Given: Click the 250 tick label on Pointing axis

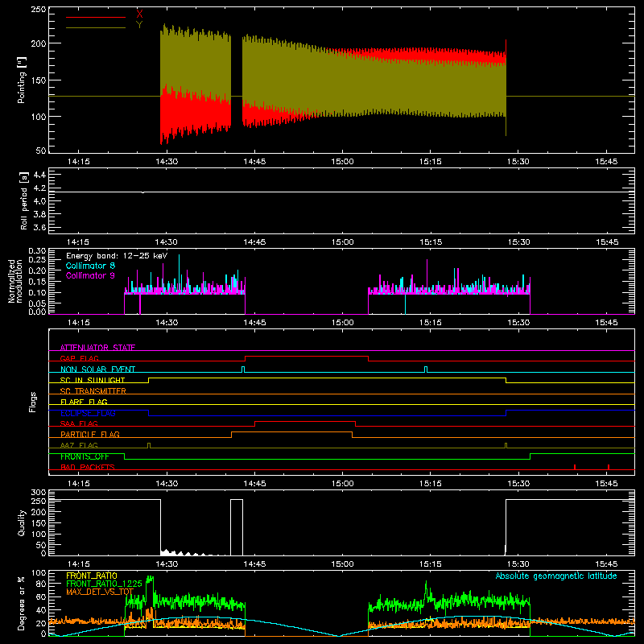Looking at the screenshot, I should (x=38, y=9).
